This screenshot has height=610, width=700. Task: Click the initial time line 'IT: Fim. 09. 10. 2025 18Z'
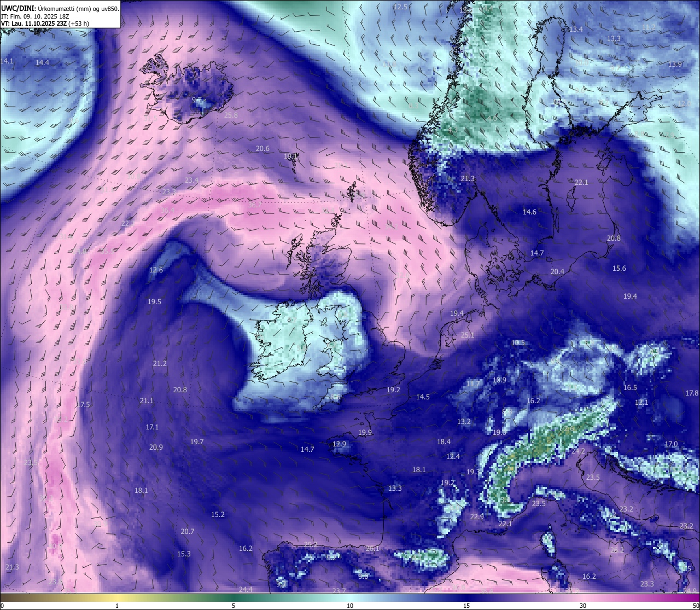tap(35, 16)
